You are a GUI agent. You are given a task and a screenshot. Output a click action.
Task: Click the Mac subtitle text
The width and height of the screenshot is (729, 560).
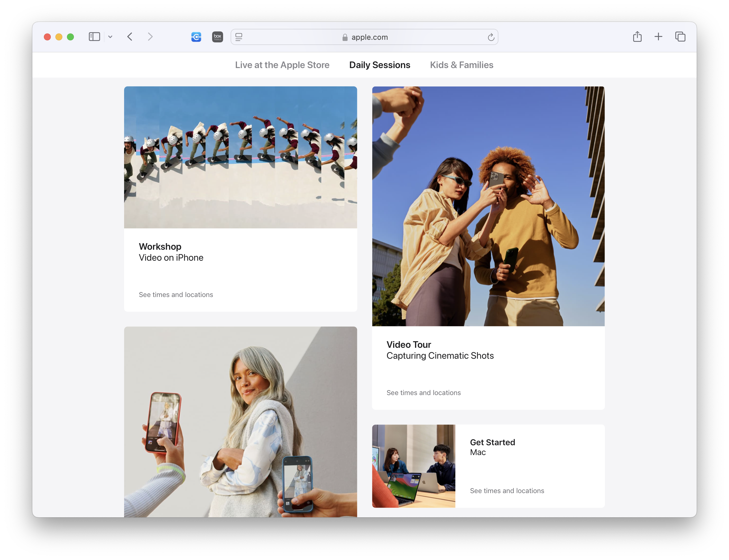click(x=478, y=452)
